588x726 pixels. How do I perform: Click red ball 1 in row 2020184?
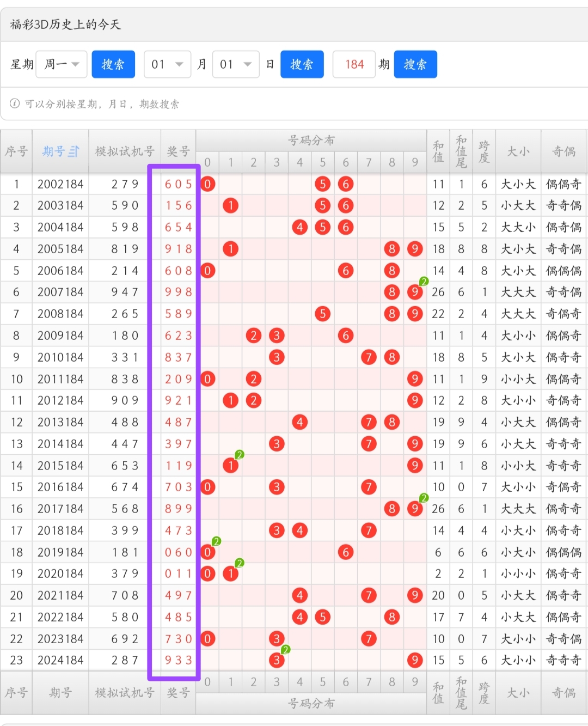point(231,574)
